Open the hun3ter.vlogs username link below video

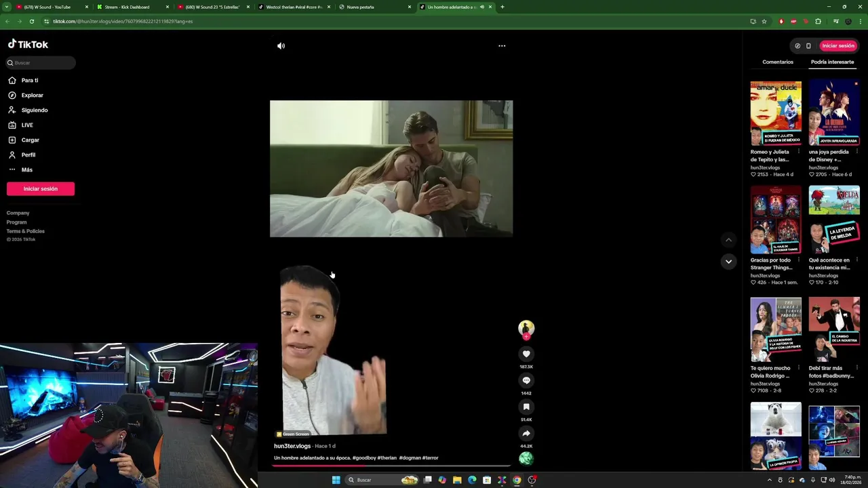coord(292,446)
